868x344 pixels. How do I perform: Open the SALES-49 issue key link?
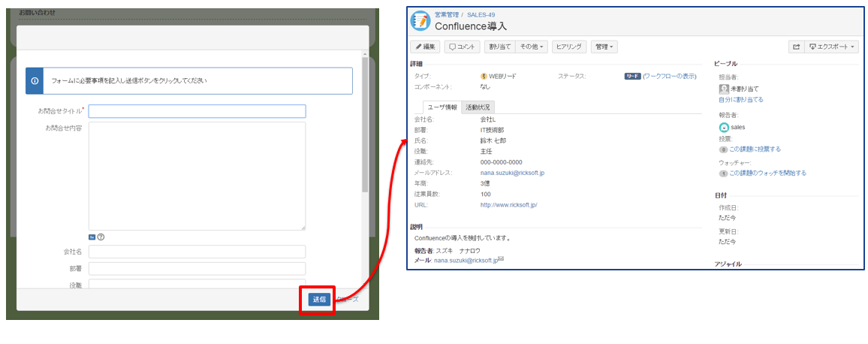click(x=483, y=14)
